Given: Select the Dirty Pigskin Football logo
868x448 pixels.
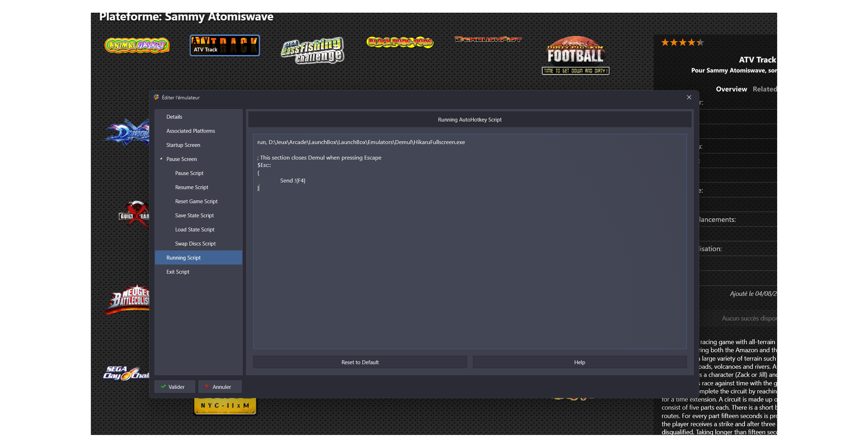Looking at the screenshot, I should [x=575, y=55].
